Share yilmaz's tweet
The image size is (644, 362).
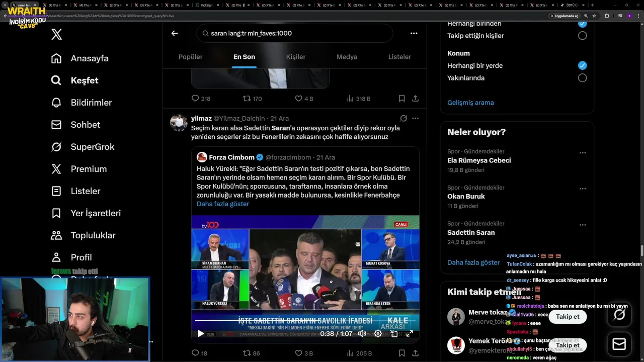click(415, 353)
